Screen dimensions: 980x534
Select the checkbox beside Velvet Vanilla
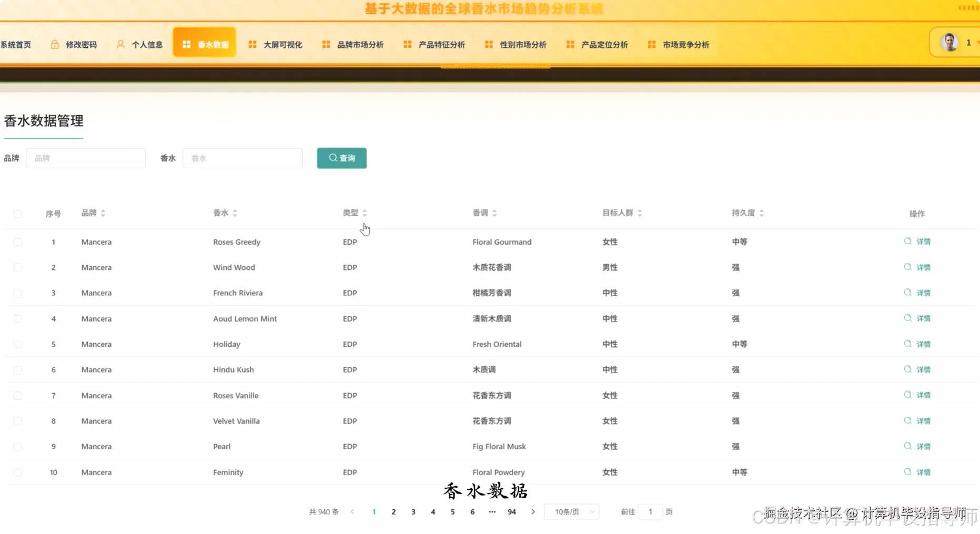(18, 421)
